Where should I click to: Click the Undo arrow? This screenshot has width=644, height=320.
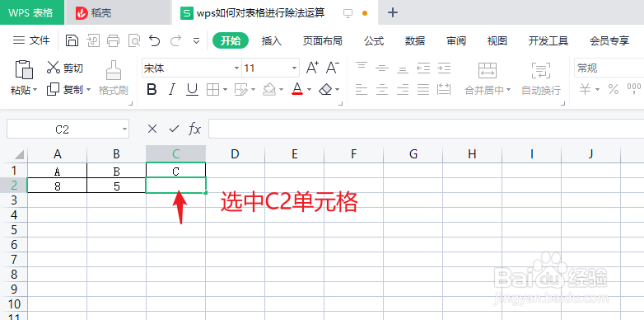(155, 40)
